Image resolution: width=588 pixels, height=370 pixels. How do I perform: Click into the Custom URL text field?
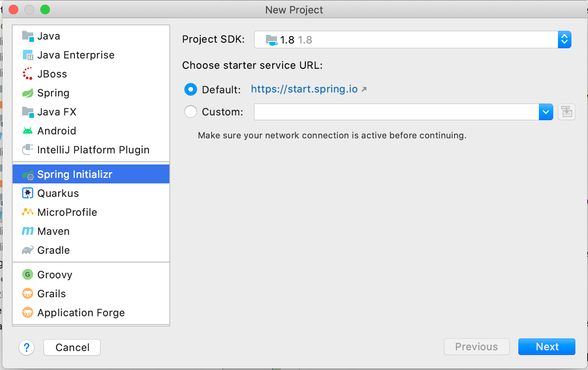[x=396, y=112]
